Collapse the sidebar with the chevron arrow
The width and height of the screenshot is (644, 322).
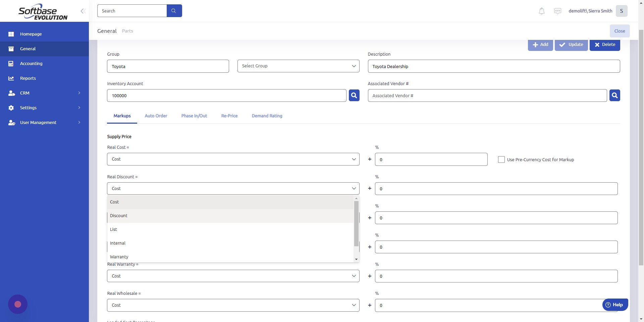click(x=83, y=11)
